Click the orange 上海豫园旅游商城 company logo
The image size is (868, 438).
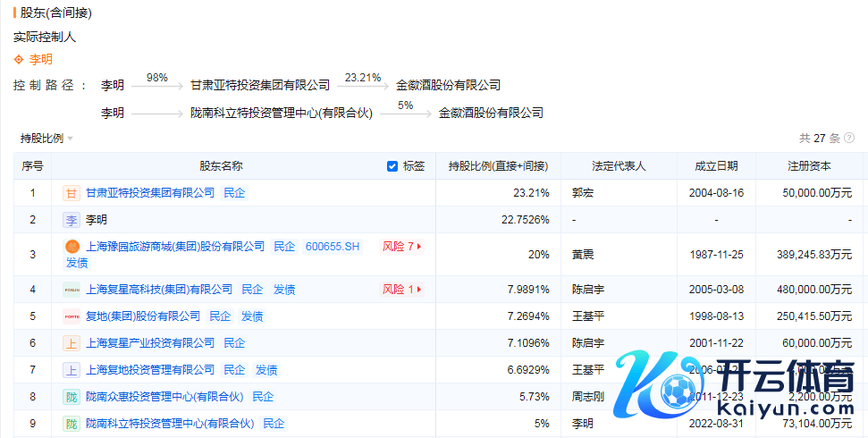click(x=72, y=247)
